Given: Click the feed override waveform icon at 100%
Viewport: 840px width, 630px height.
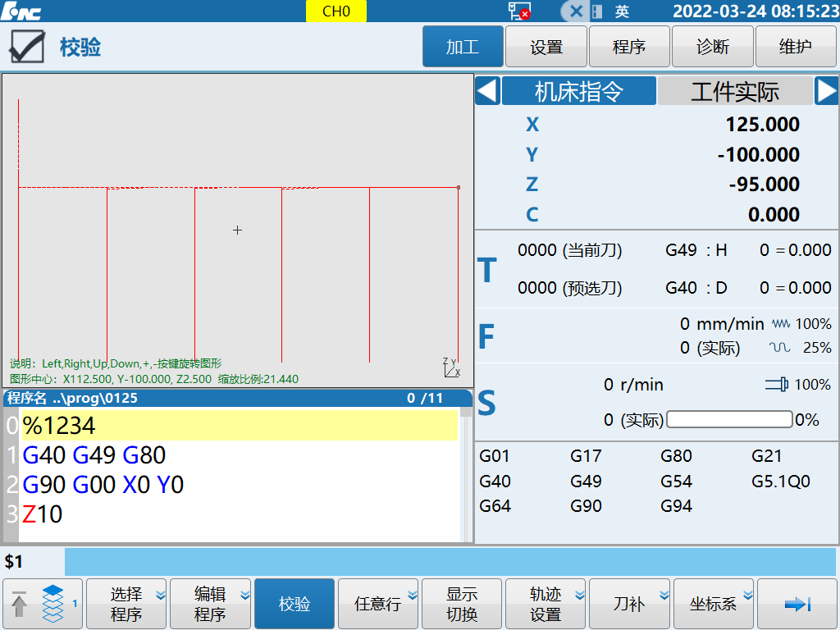Looking at the screenshot, I should (780, 324).
